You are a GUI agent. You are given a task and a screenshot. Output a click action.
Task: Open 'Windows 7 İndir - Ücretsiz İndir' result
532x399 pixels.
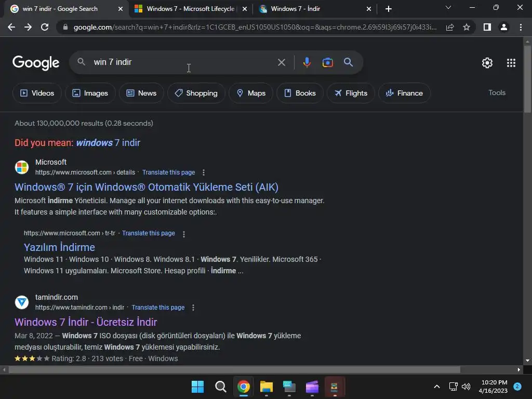click(x=86, y=322)
